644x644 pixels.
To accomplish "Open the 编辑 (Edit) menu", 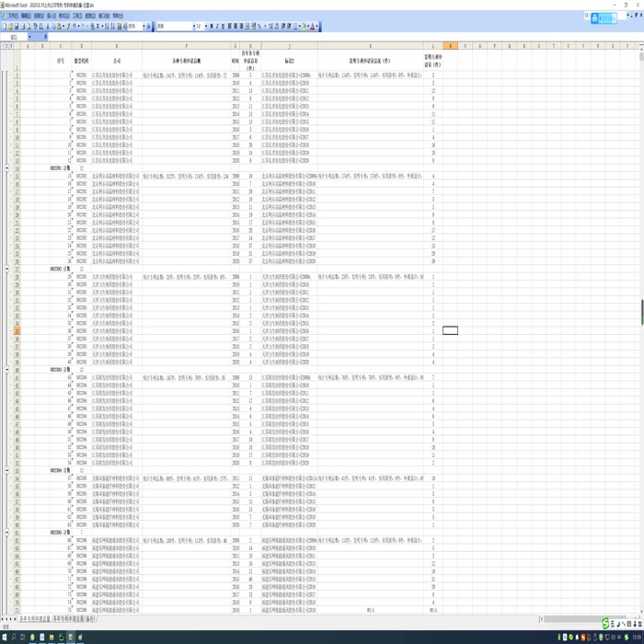I will pos(26,16).
